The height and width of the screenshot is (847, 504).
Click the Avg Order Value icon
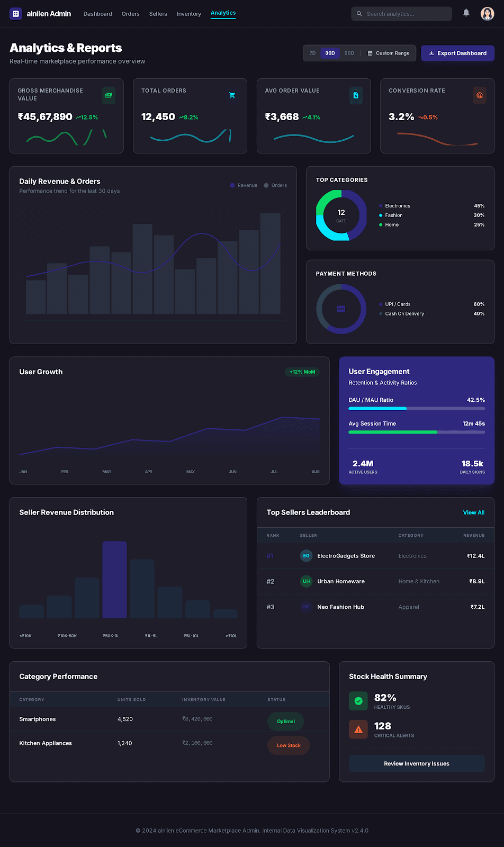pos(356,95)
